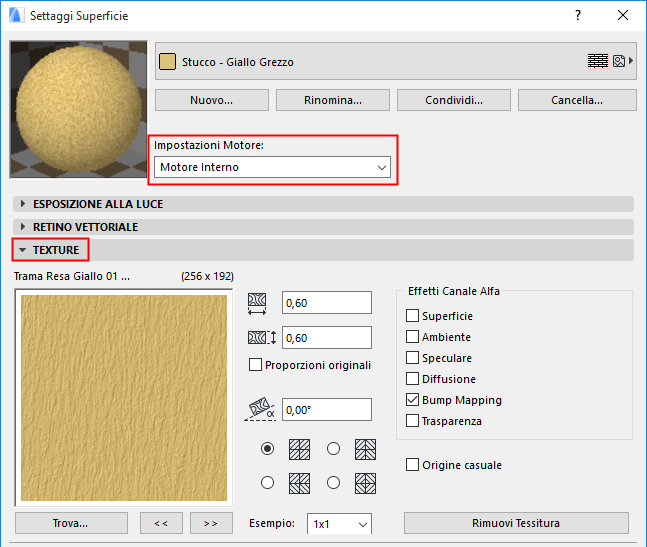647x547 pixels.
Task: Close the Settaggi Superficie dialog
Action: point(623,15)
